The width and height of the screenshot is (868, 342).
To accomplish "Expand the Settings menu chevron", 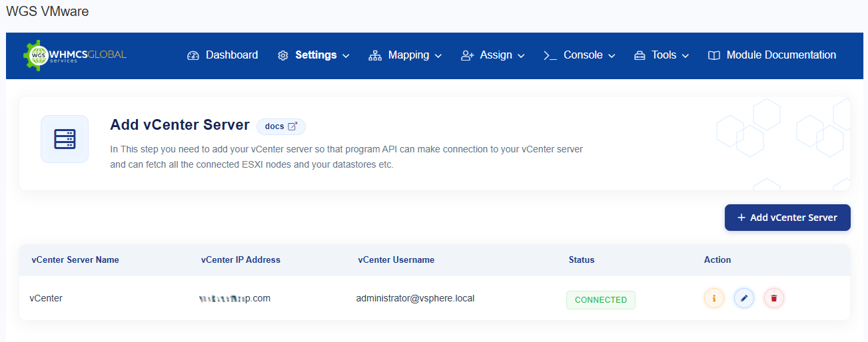I will coord(346,56).
